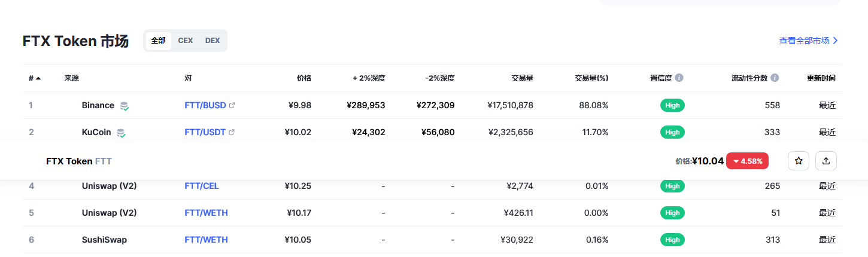
Task: Toggle the red 4.58% price change badge
Action: coord(747,161)
